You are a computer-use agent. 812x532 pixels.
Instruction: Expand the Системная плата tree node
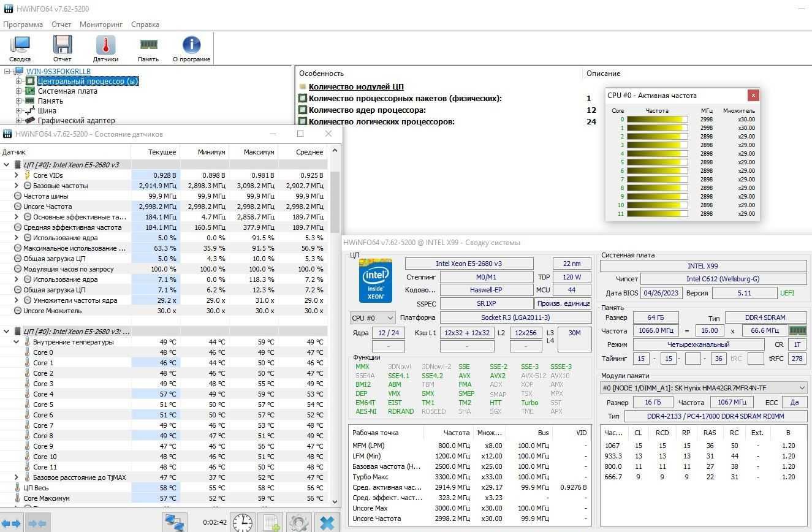18,91
